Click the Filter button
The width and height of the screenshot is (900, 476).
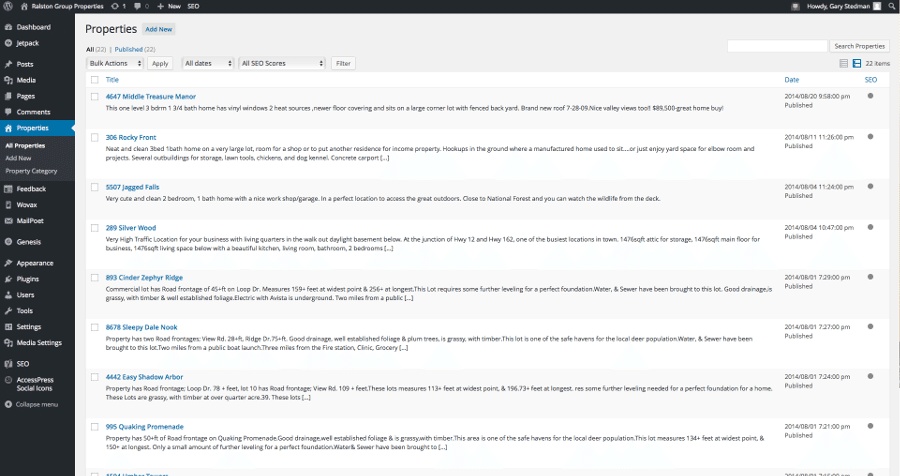tap(343, 63)
